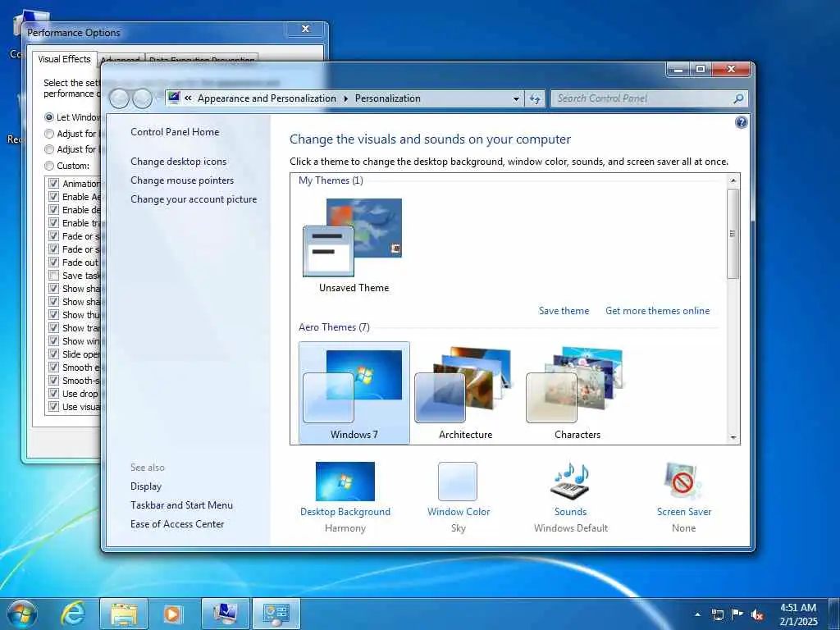This screenshot has height=630, width=840.
Task: Open the Desktop Background icon
Action: click(x=345, y=481)
